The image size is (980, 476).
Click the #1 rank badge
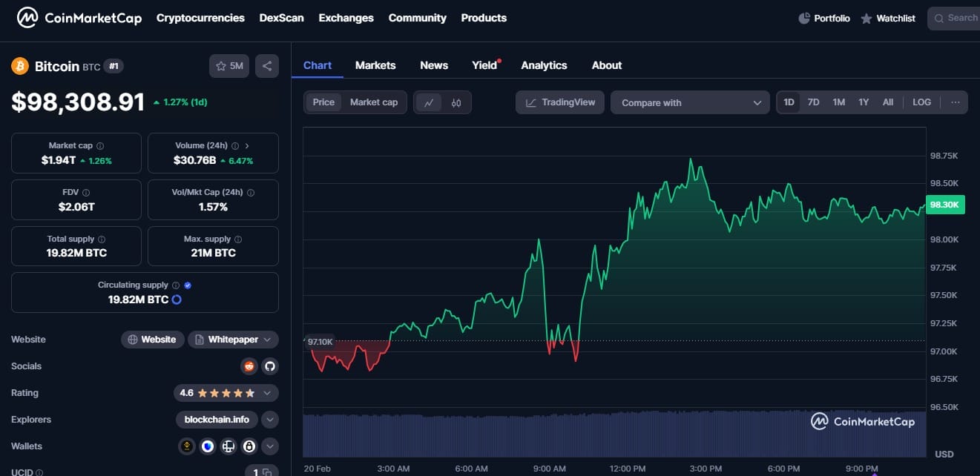pos(114,66)
